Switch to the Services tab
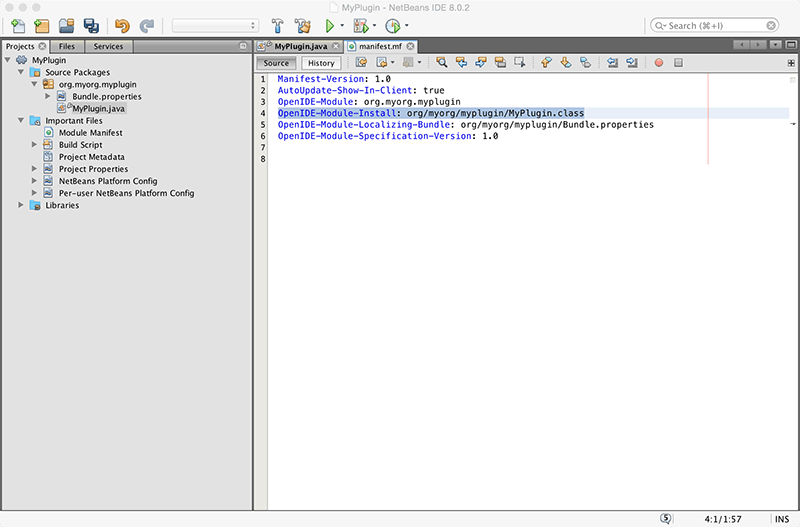 point(108,46)
